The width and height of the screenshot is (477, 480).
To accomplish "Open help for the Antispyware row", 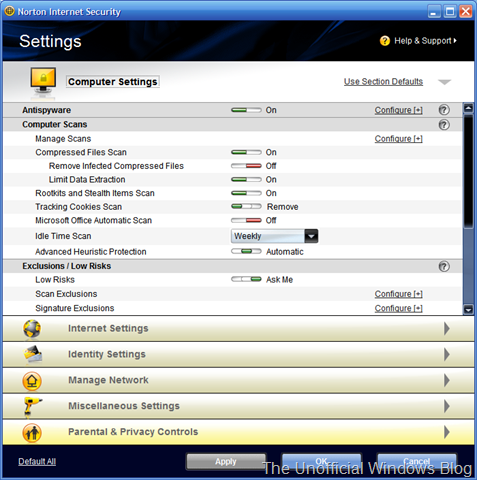I will click(x=444, y=110).
